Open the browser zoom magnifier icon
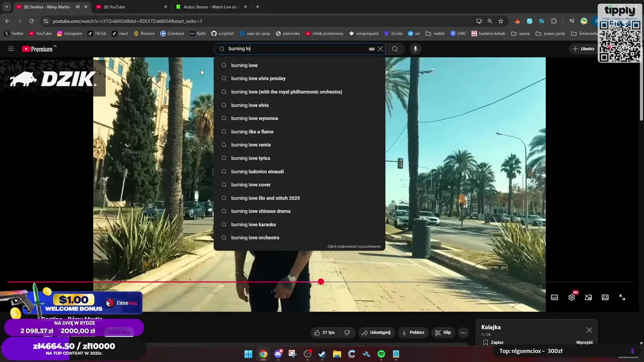644x362 pixels. pos(490,21)
